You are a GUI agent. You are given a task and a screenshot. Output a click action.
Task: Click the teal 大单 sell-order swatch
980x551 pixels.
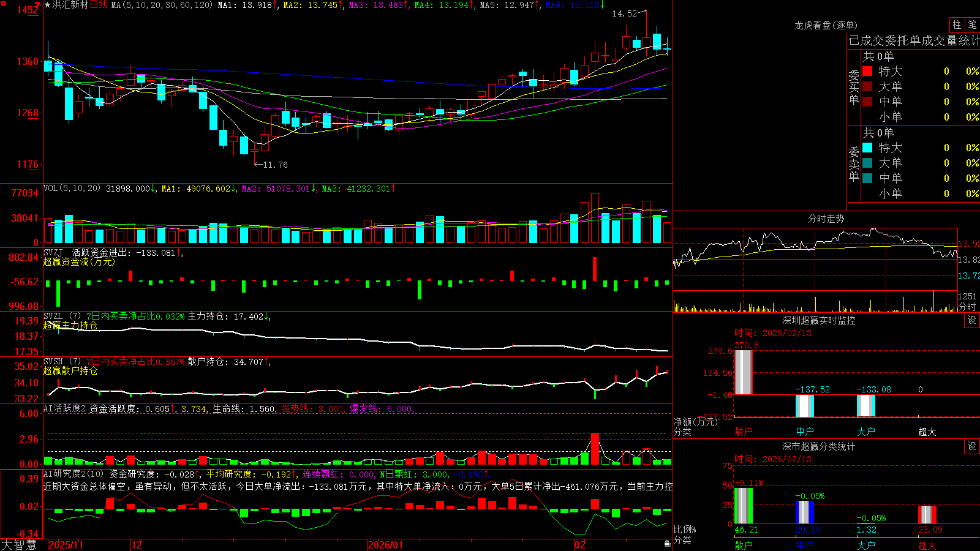click(x=867, y=163)
